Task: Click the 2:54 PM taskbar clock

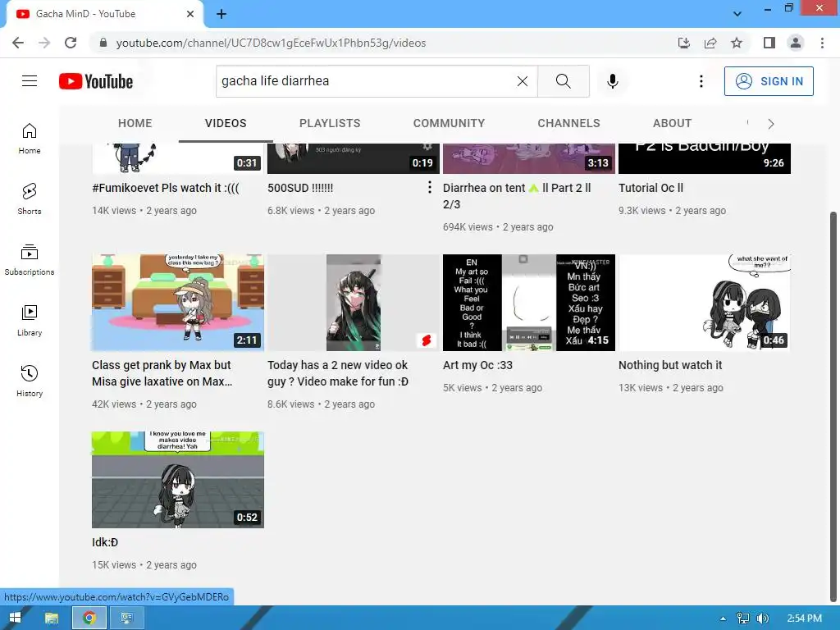Action: [x=804, y=619]
